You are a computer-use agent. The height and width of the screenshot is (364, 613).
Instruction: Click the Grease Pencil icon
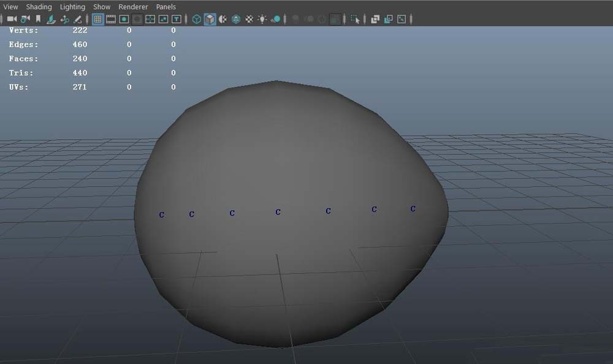click(77, 19)
